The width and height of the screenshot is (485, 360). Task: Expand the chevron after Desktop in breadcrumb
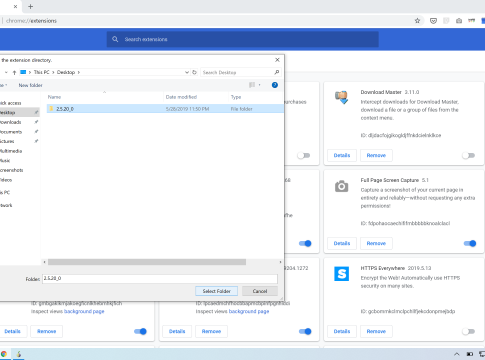[x=79, y=72]
